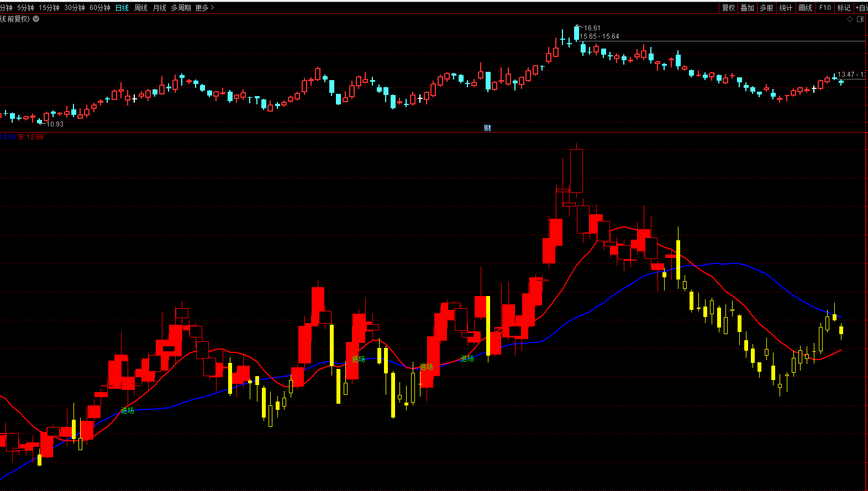Click the 财 marker on the chart
The image size is (868, 491).
487,128
